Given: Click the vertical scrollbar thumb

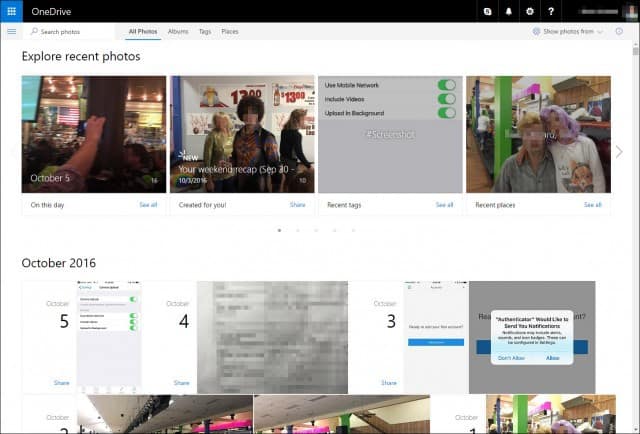Looking at the screenshot, I should [x=636, y=51].
